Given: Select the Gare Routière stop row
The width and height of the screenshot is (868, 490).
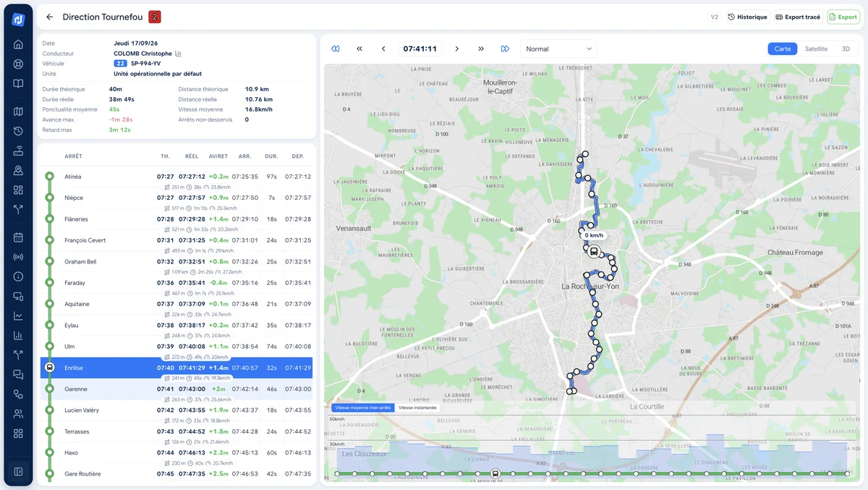Looking at the screenshot, I should pyautogui.click(x=176, y=474).
